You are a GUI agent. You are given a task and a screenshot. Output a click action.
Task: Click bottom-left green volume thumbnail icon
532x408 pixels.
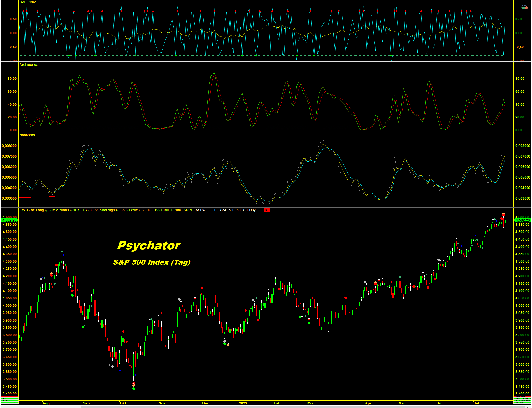(9, 399)
